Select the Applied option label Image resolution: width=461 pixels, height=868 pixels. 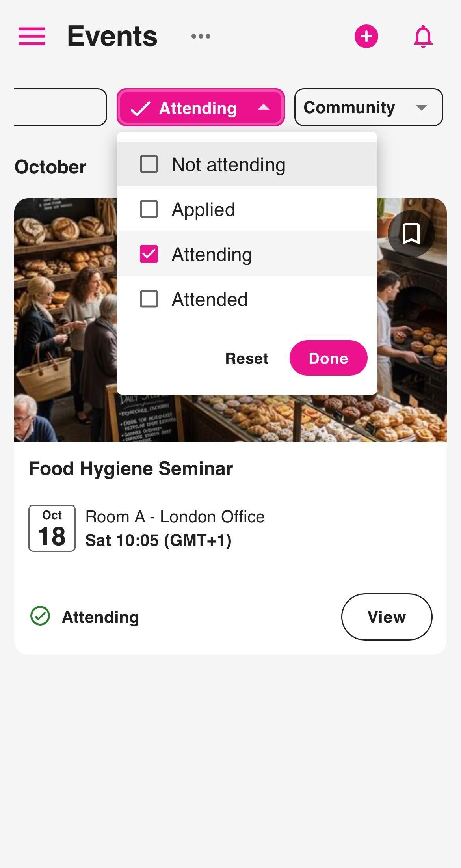coord(203,209)
